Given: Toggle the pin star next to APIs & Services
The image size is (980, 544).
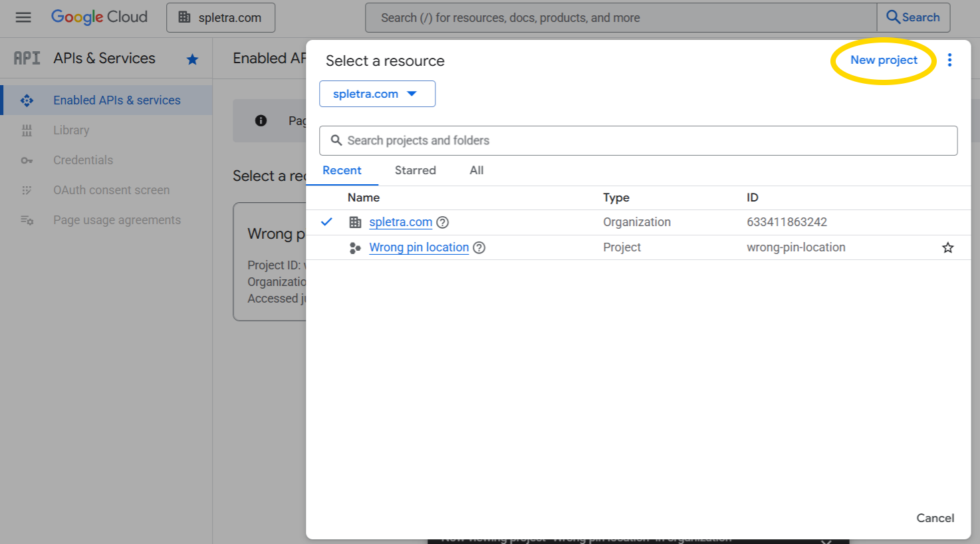Looking at the screenshot, I should coord(192,59).
